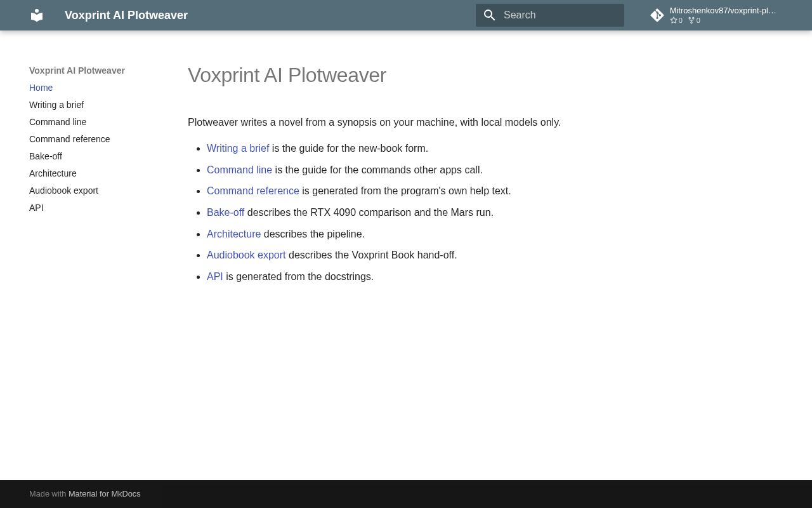Open Command line in the sidebar
812x508 pixels.
58,122
